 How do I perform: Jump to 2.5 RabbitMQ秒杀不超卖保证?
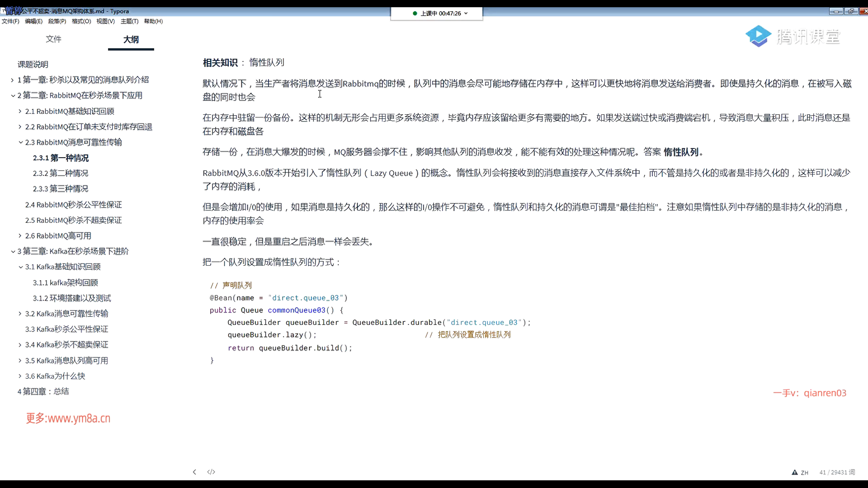click(73, 220)
